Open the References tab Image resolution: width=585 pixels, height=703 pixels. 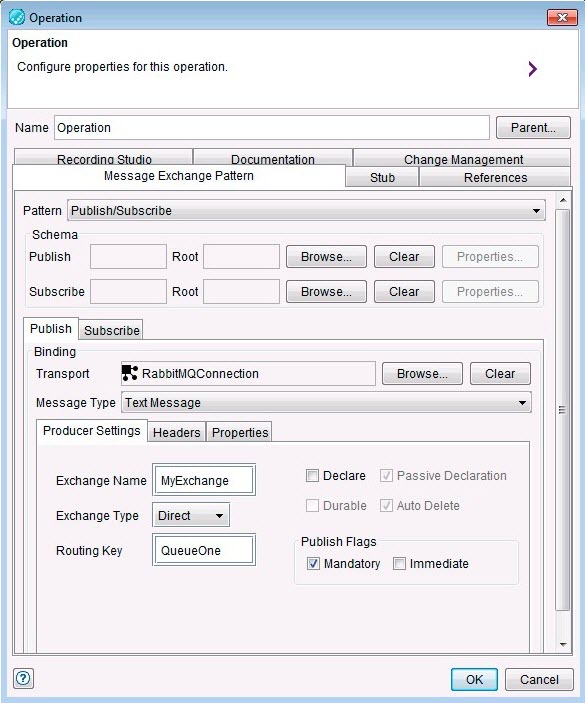(495, 178)
